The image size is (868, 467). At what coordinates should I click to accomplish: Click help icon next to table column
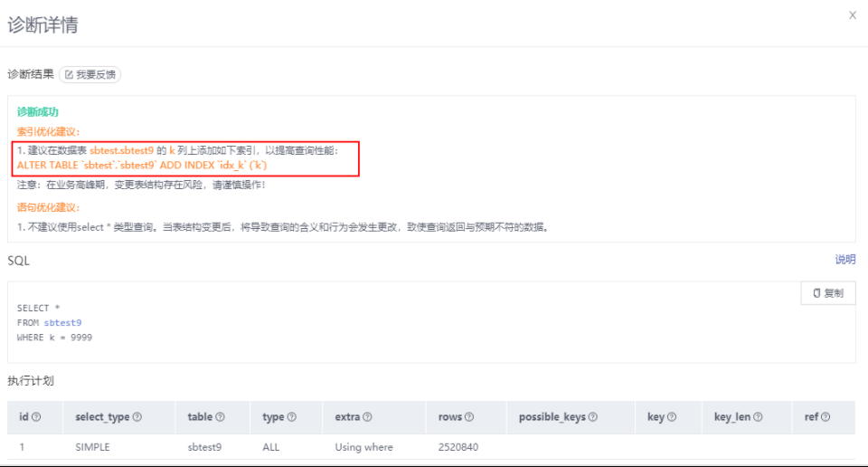coord(220,417)
